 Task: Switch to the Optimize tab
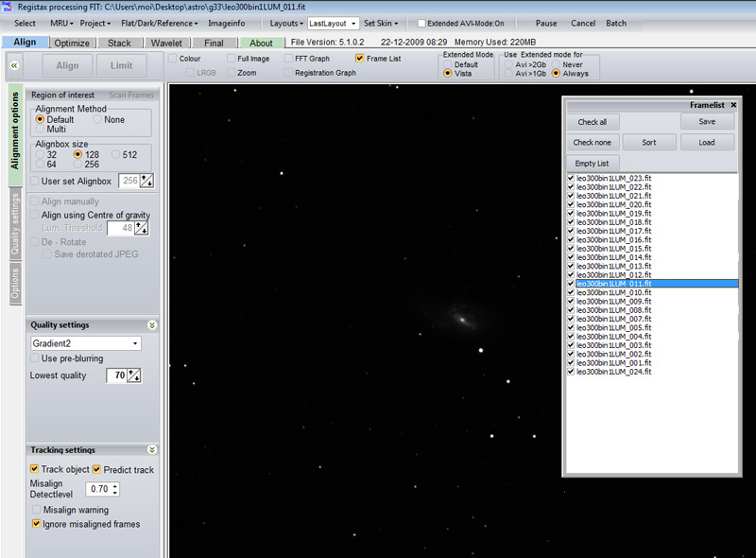(72, 43)
